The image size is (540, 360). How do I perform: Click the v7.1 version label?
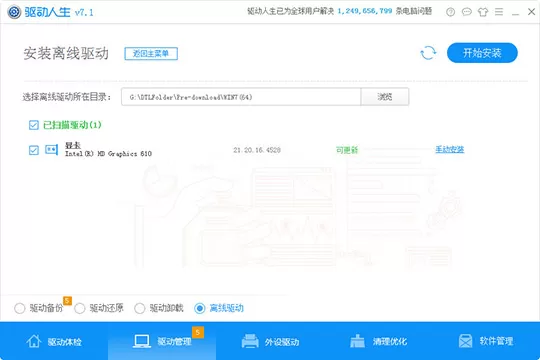click(x=84, y=13)
